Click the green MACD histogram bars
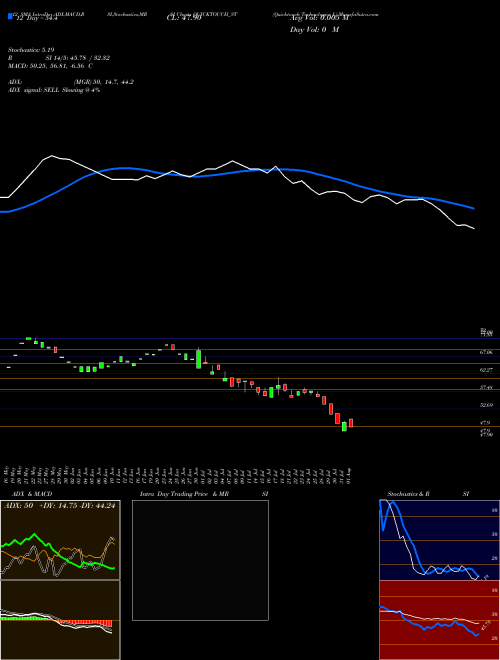The image size is (500, 660). (x=26, y=618)
